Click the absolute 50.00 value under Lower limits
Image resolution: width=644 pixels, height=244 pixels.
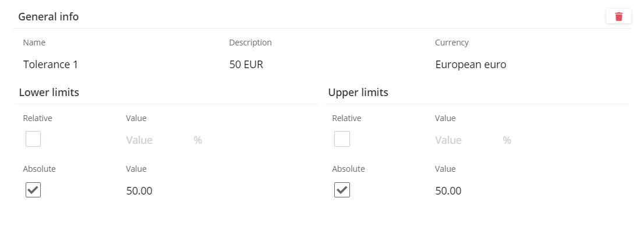(x=139, y=191)
